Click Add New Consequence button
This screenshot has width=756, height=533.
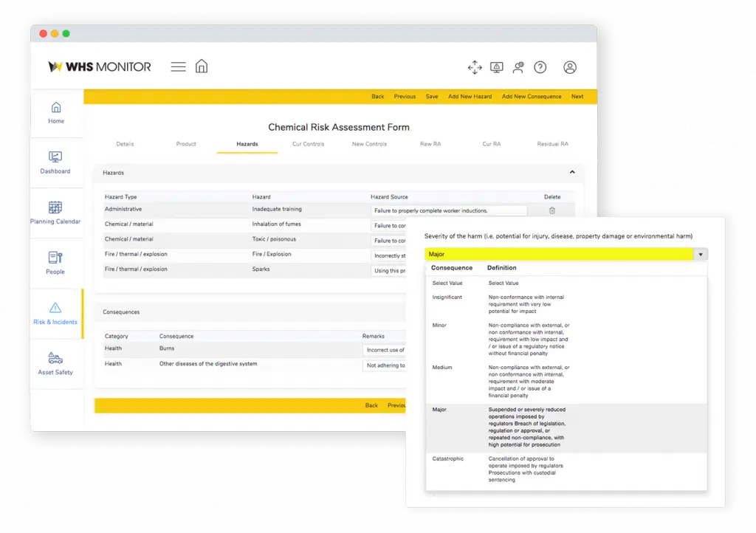tap(532, 97)
